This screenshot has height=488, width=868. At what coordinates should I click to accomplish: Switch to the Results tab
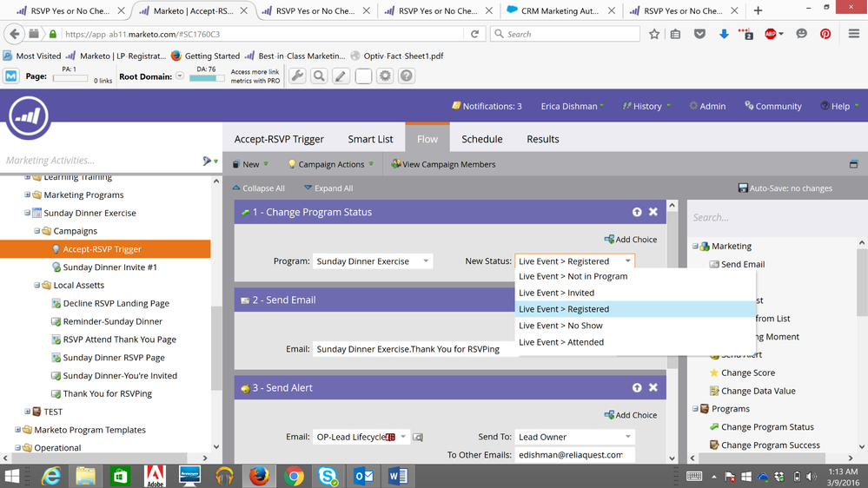point(542,139)
